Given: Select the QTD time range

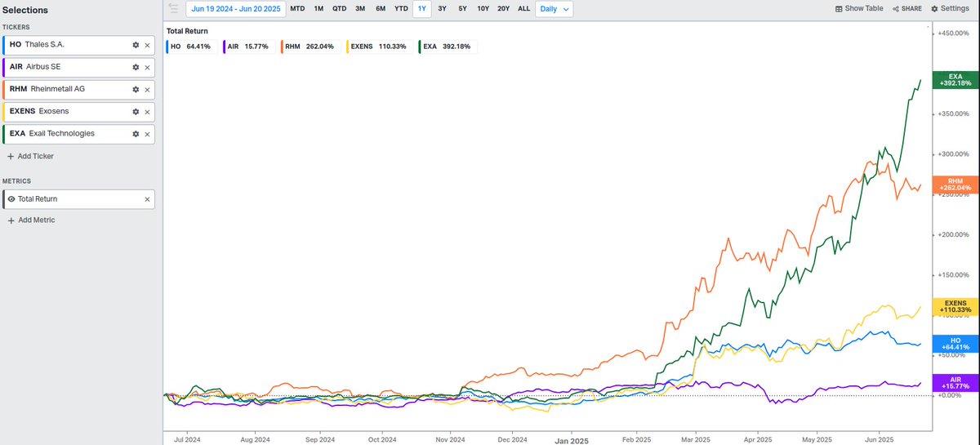Looking at the screenshot, I should (339, 9).
